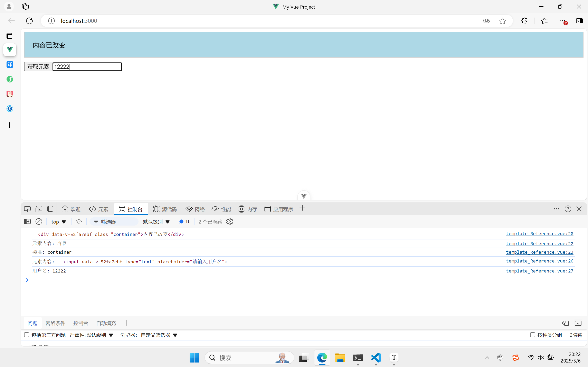Open the template_Reference.vue:27 source link
Viewport: 588px width, 367px height.
pyautogui.click(x=539, y=271)
